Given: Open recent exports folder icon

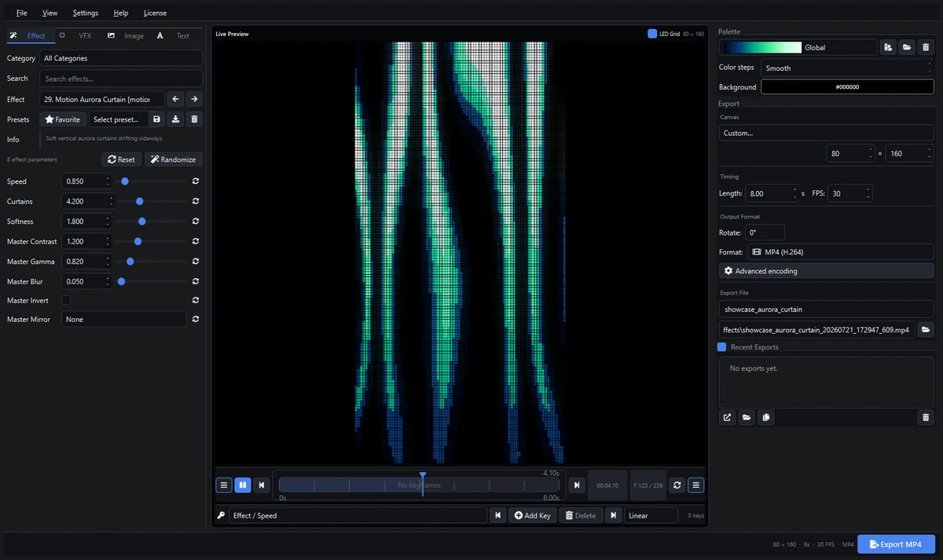Looking at the screenshot, I should pos(747,417).
